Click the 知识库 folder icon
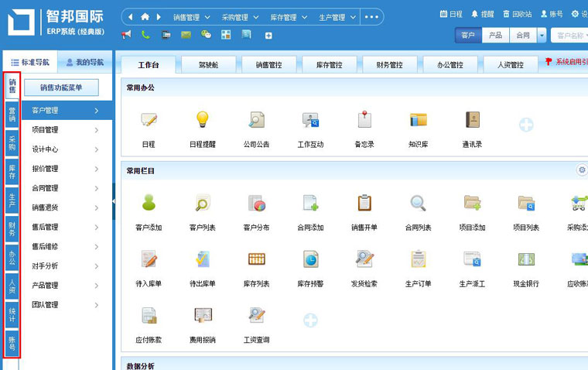Image resolution: width=588 pixels, height=370 pixels. (418, 120)
